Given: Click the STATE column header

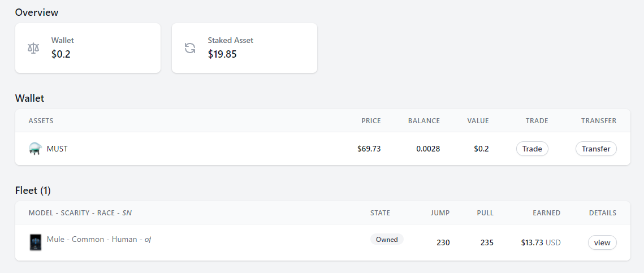Looking at the screenshot, I should (381, 213).
